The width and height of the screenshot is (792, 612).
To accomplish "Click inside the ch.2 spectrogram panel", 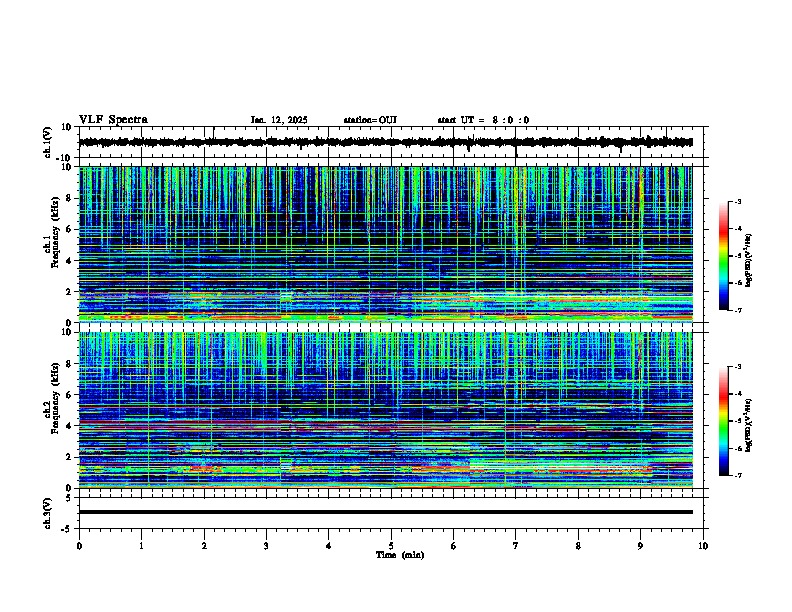I will (386, 410).
